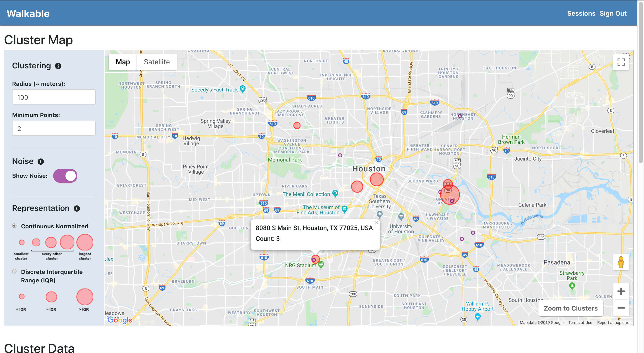This screenshot has width=644, height=353.
Task: Switch to Satellite map view
Action: pyautogui.click(x=157, y=62)
